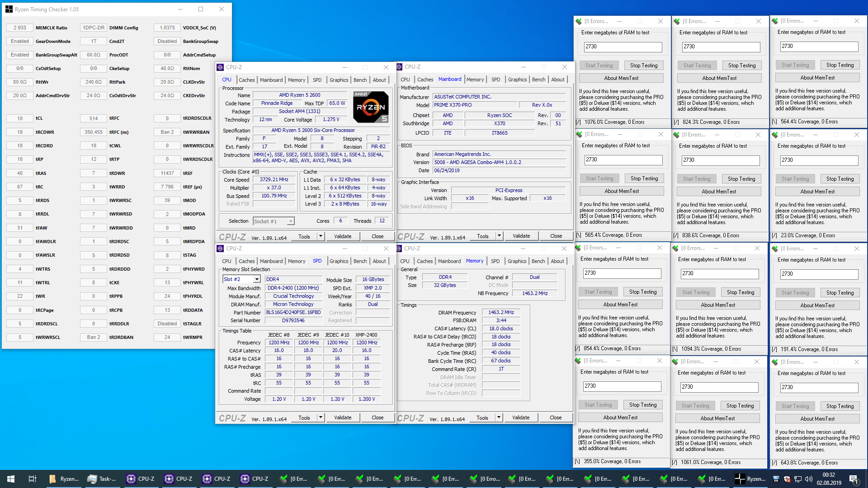Open Task View from the taskbar
The image size is (868, 488).
33,479
